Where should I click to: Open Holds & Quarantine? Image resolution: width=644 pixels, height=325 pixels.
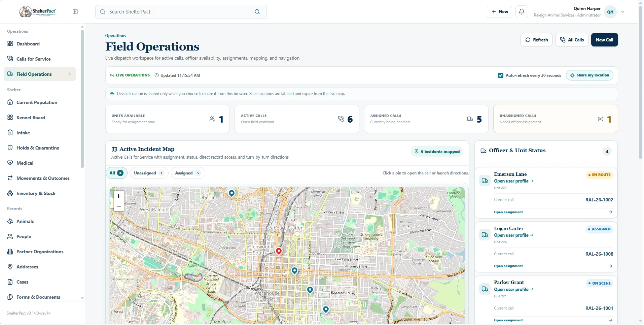point(40,148)
